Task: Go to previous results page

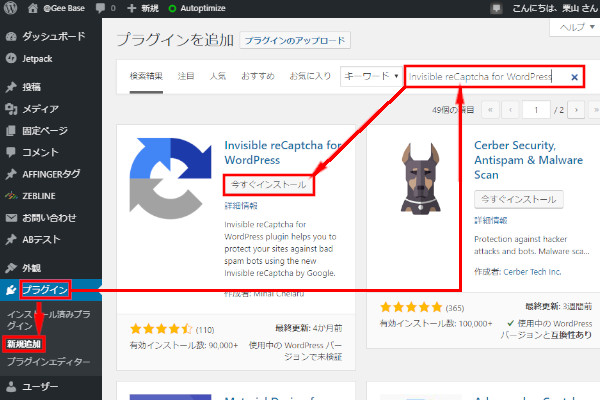Action: [x=510, y=110]
